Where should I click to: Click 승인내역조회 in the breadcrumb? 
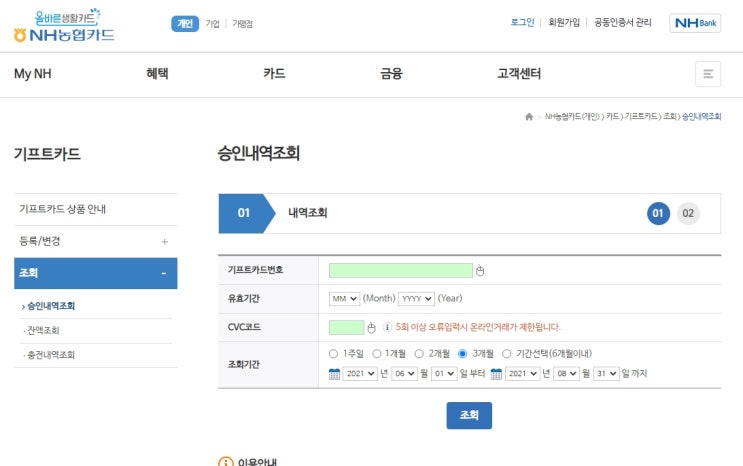(701, 117)
